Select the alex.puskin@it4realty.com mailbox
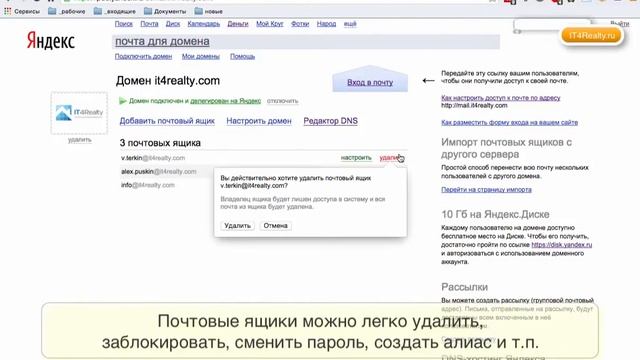 159,172
